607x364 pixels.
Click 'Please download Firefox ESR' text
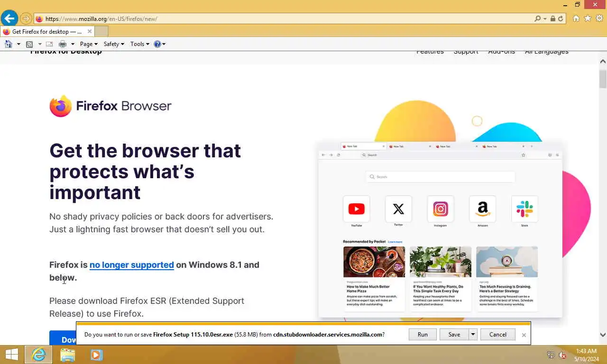point(147,307)
